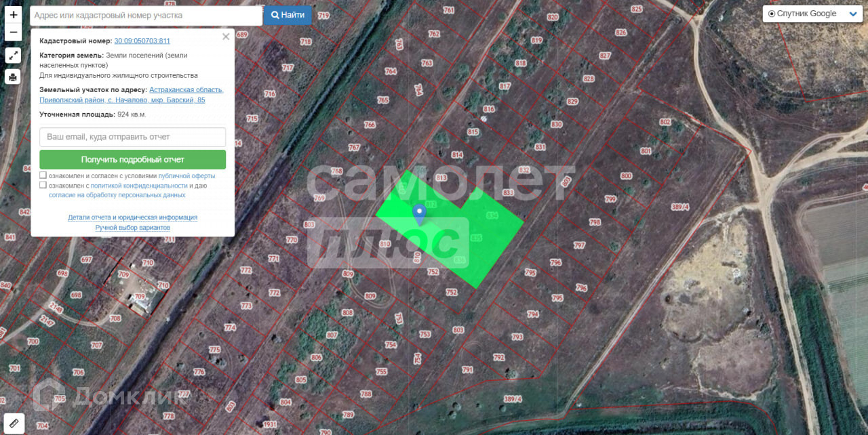The height and width of the screenshot is (435, 868).
Task: Click parcel label 797 on the map
Action: coord(579,245)
